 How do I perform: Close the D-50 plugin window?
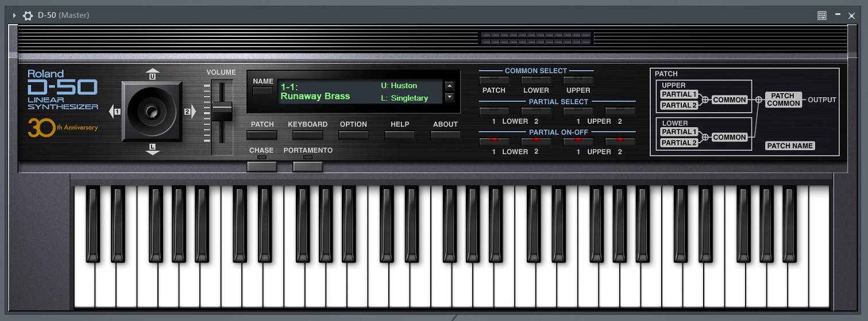coord(852,16)
